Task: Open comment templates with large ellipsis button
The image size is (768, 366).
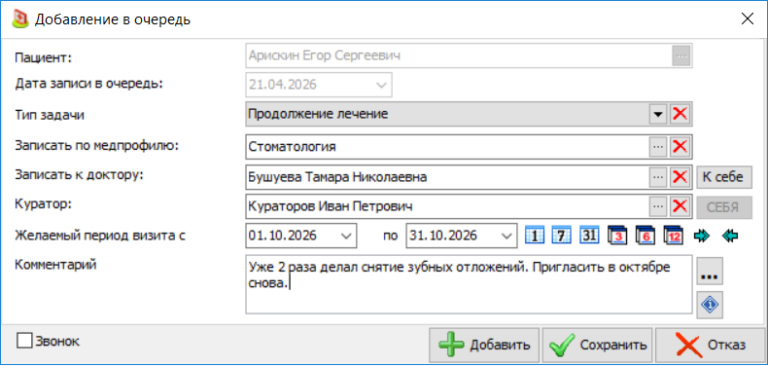Action: pyautogui.click(x=710, y=270)
